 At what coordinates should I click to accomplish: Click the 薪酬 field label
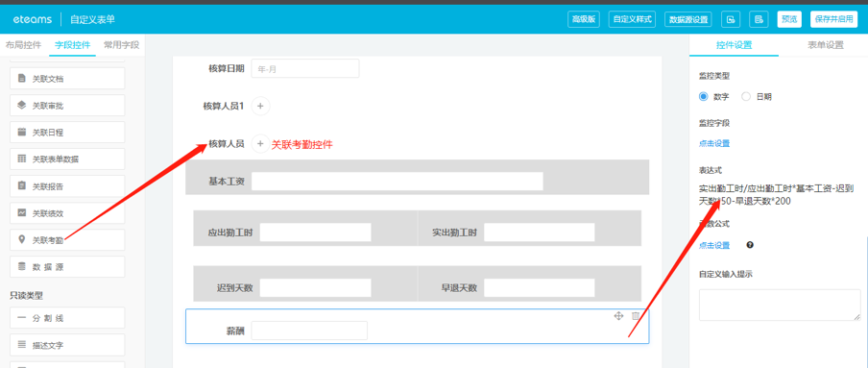point(235,331)
